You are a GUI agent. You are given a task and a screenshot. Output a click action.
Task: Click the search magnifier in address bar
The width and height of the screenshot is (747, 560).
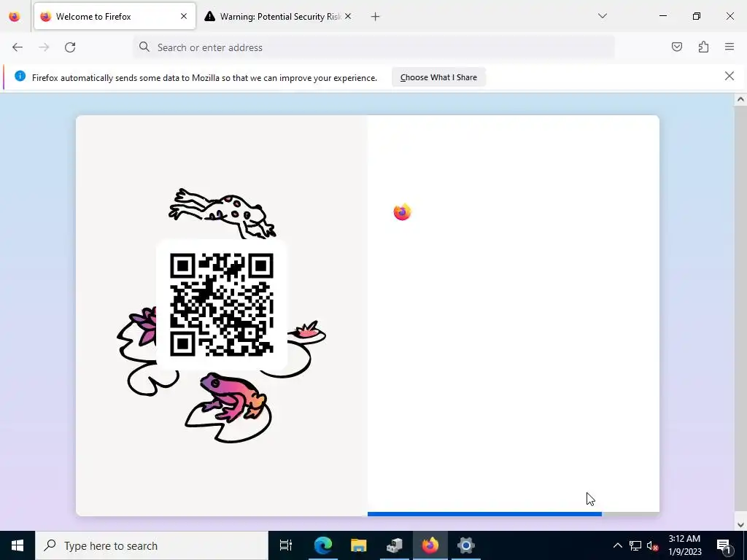coord(144,47)
